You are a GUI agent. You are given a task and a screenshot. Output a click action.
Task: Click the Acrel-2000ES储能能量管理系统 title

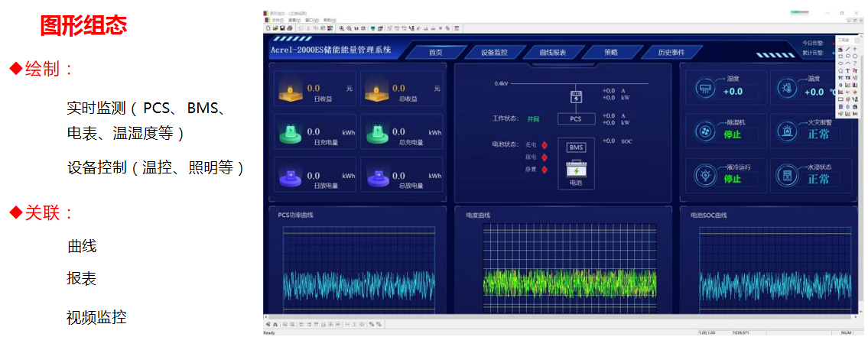tap(330, 50)
